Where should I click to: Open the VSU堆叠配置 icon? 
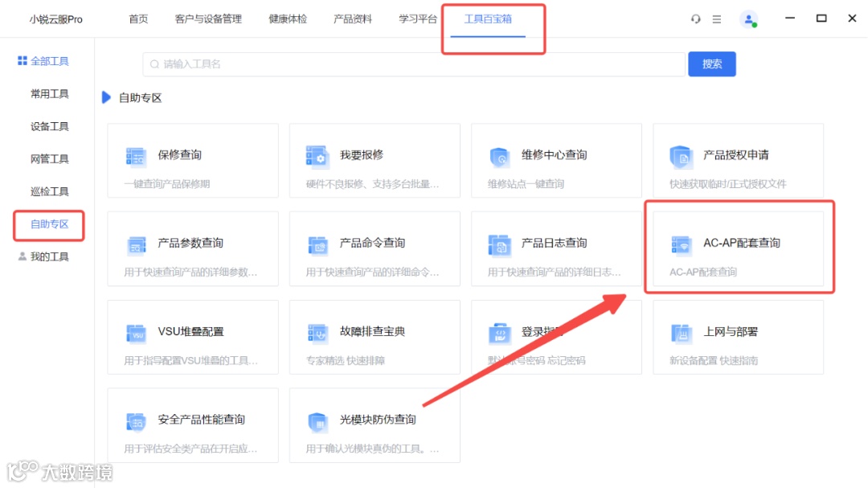[x=136, y=334]
